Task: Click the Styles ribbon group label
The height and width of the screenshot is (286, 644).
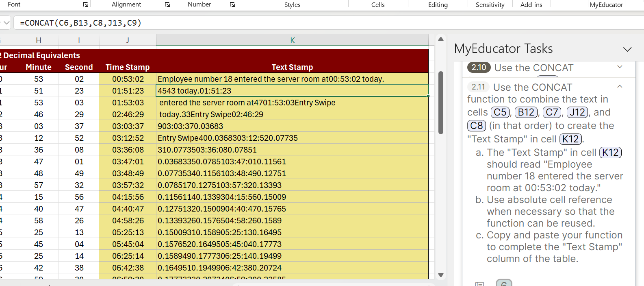Action: [293, 5]
